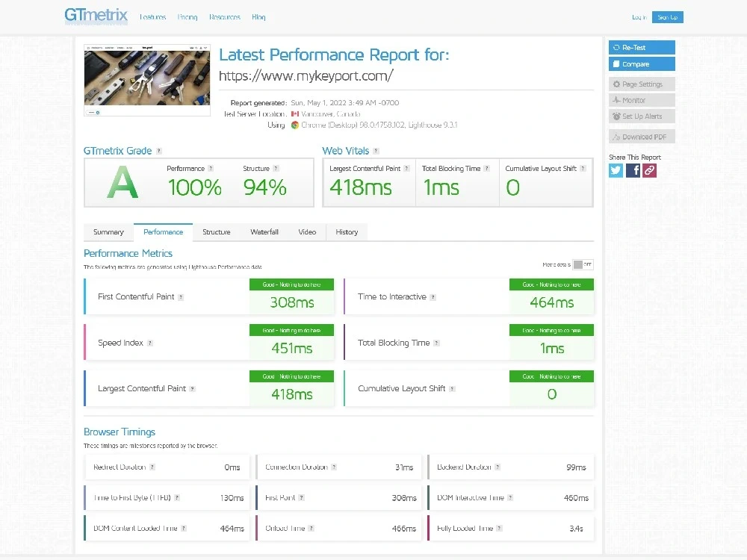Open Pricing in top navigation
This screenshot has width=747, height=560.
(x=187, y=17)
